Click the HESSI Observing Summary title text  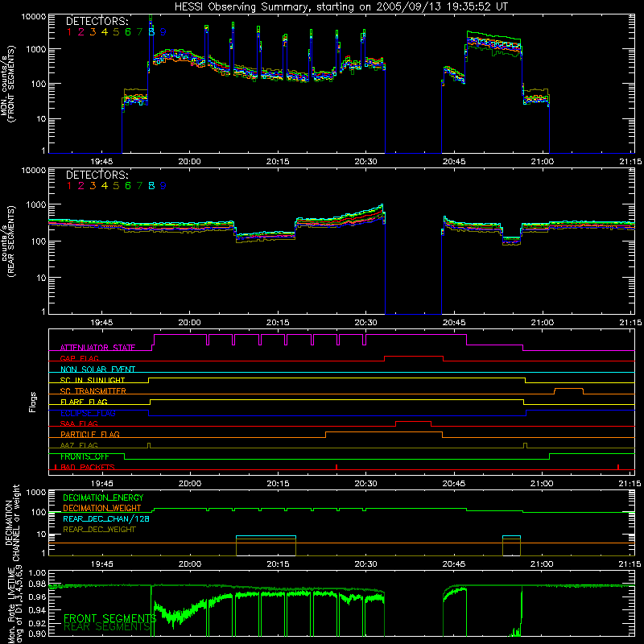click(341, 7)
